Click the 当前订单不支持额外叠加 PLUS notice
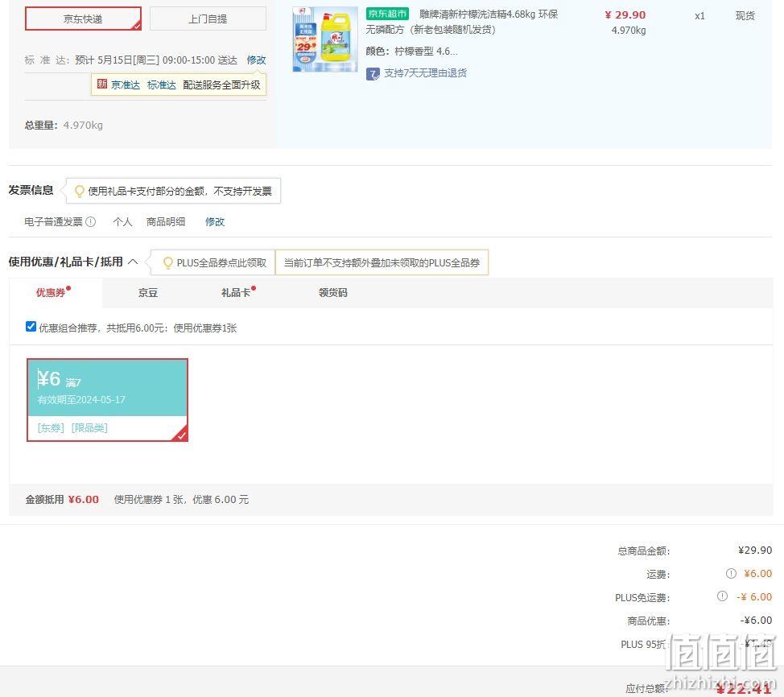The image size is (784, 697). [382, 263]
